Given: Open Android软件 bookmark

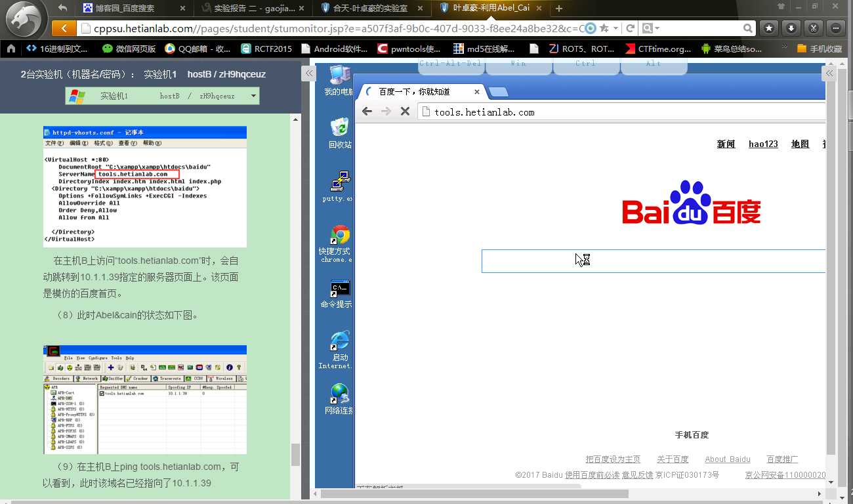Looking at the screenshot, I should tap(334, 49).
